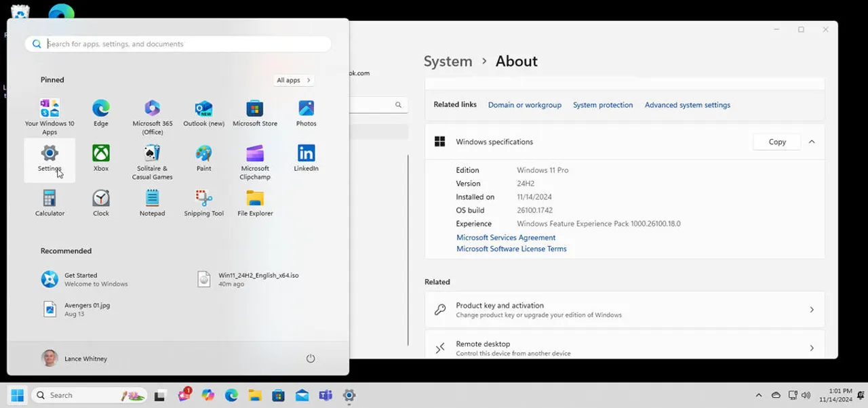Click the power button in Start menu
This screenshot has height=408, width=868.
(x=311, y=358)
